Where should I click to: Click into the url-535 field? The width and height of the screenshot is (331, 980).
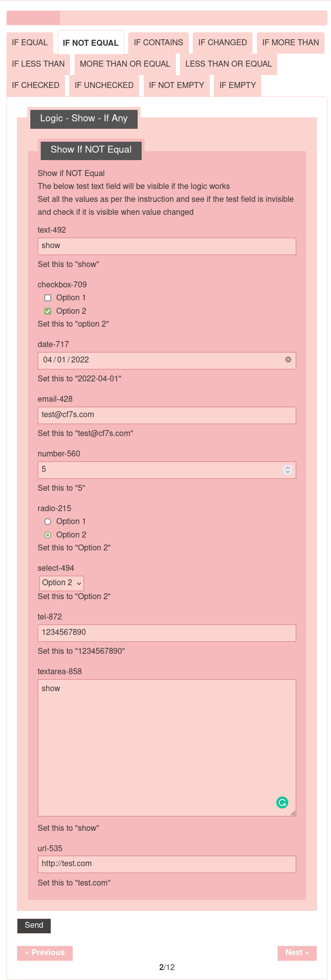tap(166, 864)
